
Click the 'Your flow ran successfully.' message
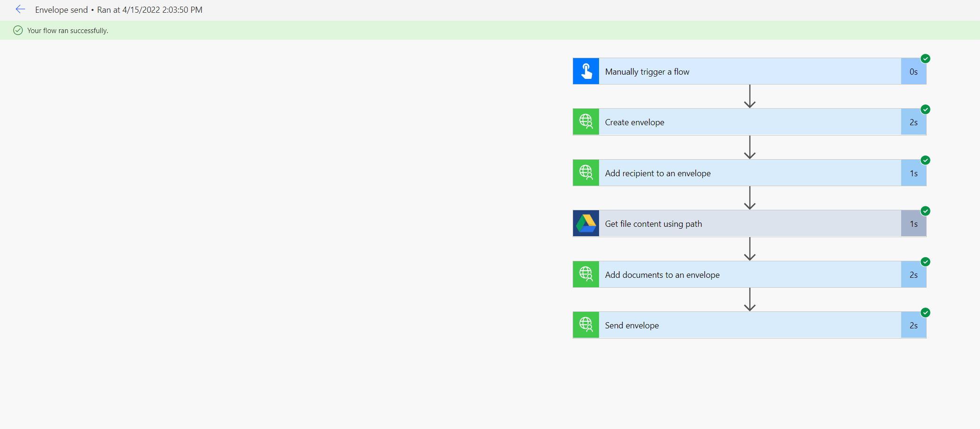[x=68, y=31]
